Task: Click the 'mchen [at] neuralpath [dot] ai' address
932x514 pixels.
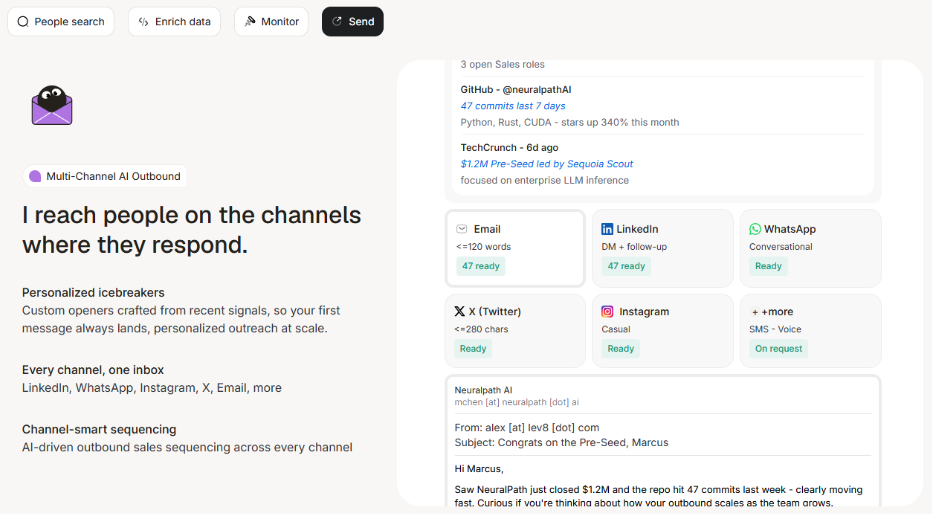Action: [x=517, y=402]
